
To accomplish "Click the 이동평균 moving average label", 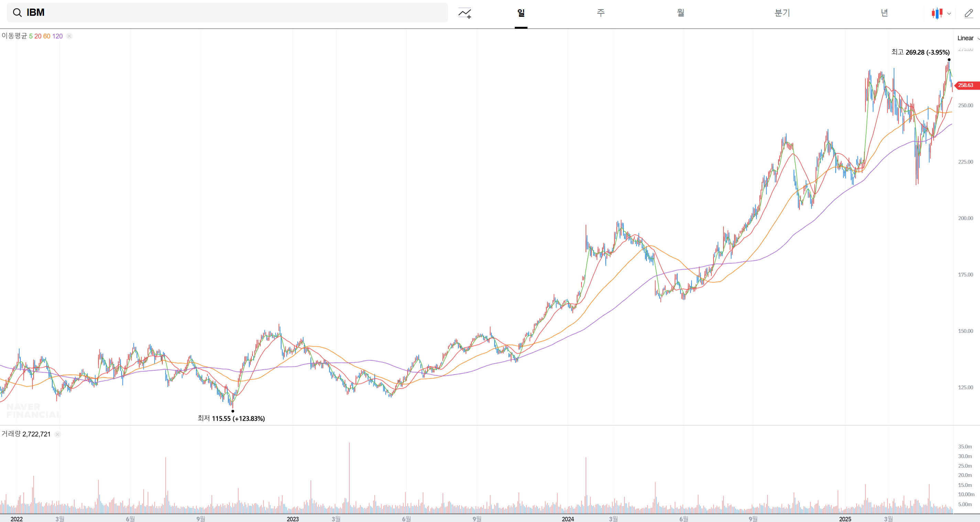I will click(x=14, y=36).
